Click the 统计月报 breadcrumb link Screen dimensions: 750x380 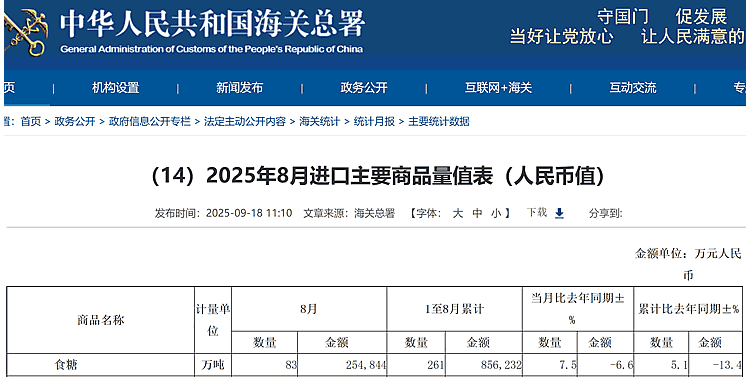click(x=374, y=122)
